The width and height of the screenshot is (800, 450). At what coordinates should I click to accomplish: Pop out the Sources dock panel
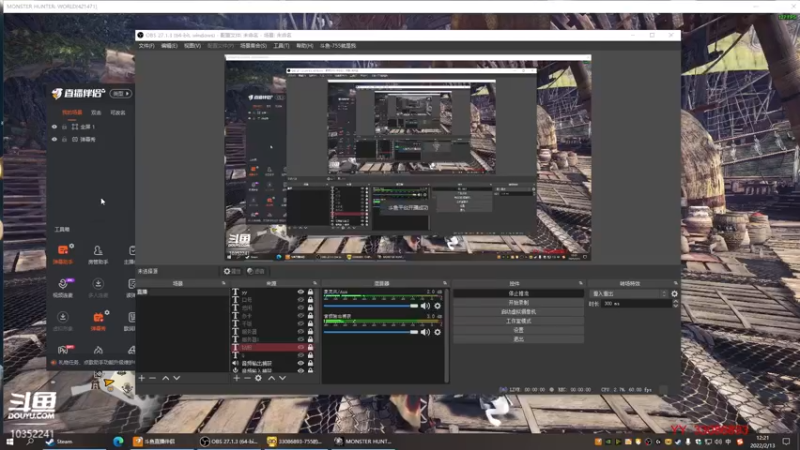[x=315, y=283]
